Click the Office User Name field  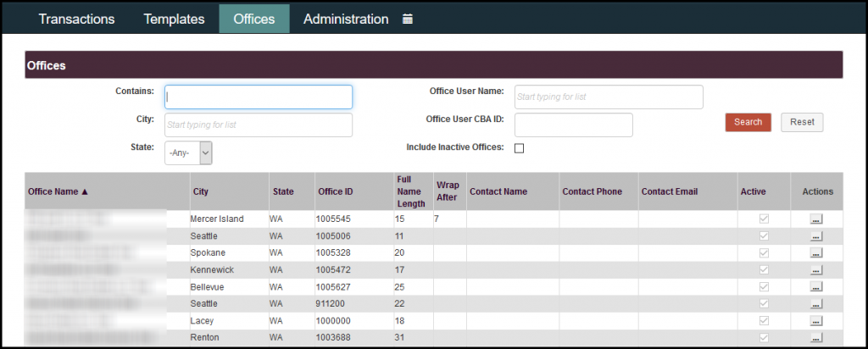click(609, 97)
